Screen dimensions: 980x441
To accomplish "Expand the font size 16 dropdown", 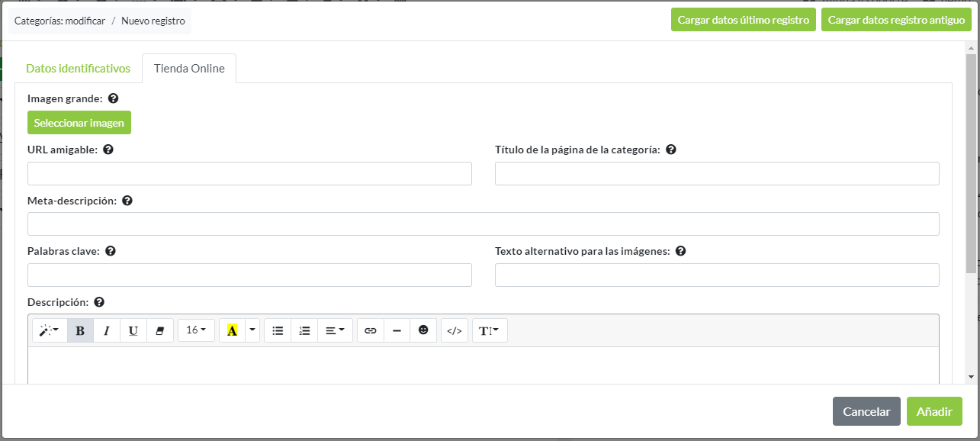I will click(x=196, y=330).
